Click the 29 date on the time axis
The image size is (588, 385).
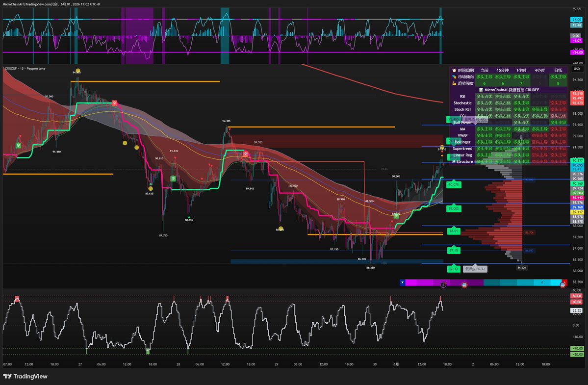click(x=276, y=364)
